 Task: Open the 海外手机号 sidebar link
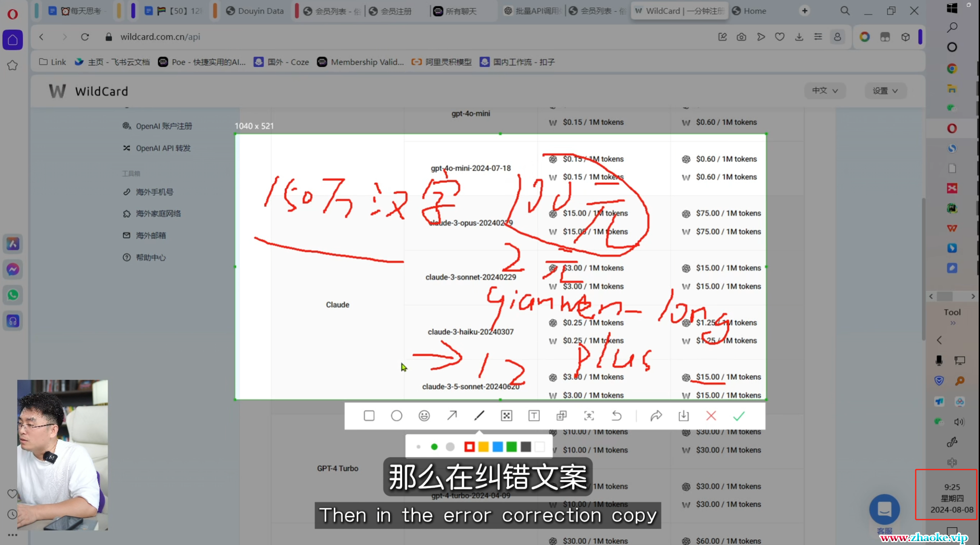(154, 192)
